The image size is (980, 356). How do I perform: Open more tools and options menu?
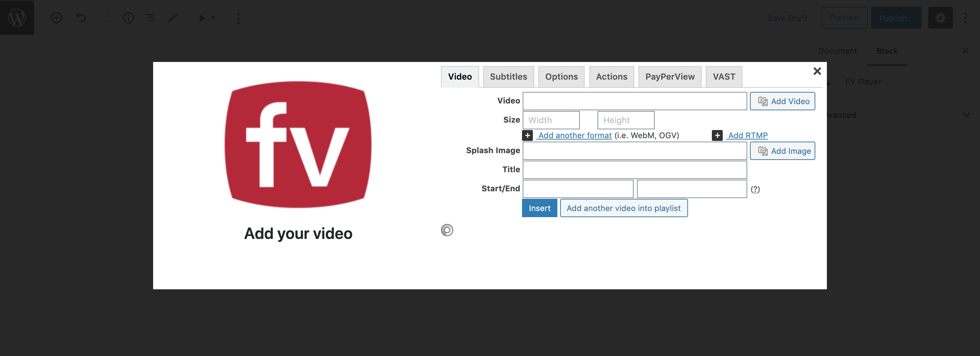[965, 18]
